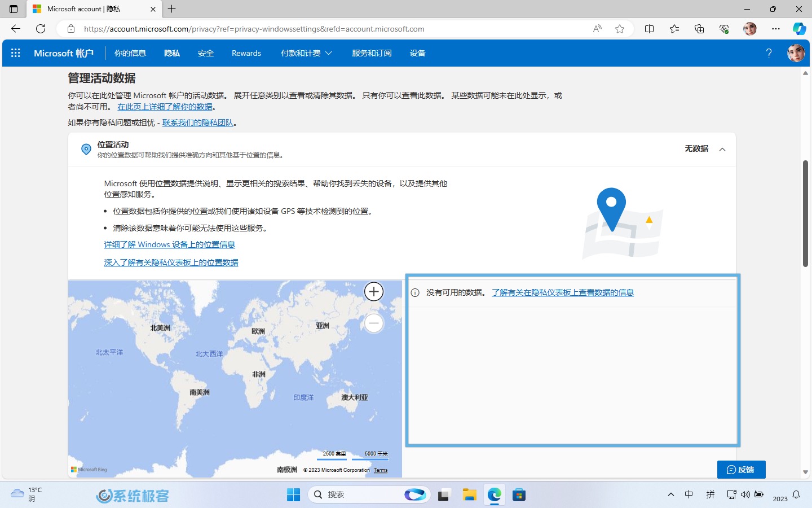Open account manager avatar in blue header
Screen dimensions: 812x508
796,53
